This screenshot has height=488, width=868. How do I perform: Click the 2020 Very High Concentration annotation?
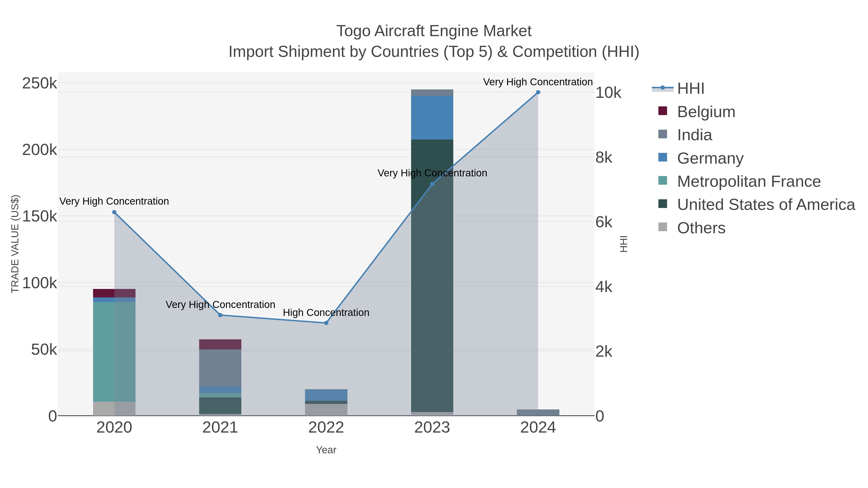pos(114,201)
